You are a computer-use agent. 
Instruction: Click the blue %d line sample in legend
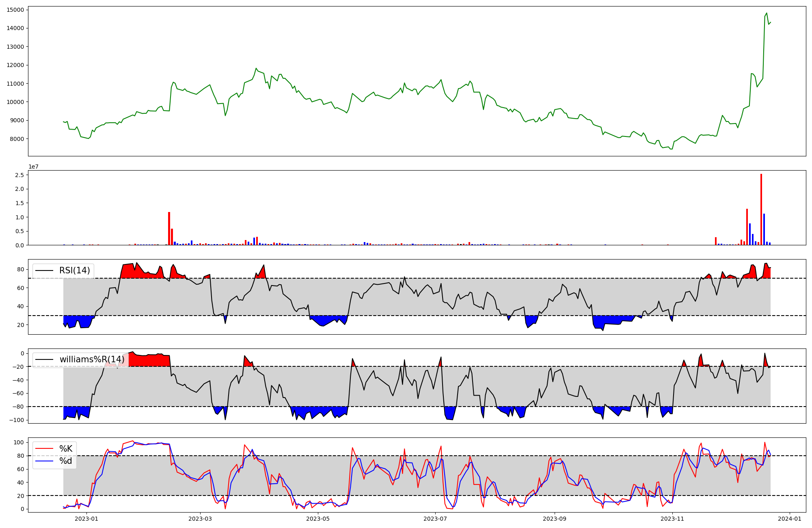tap(45, 461)
